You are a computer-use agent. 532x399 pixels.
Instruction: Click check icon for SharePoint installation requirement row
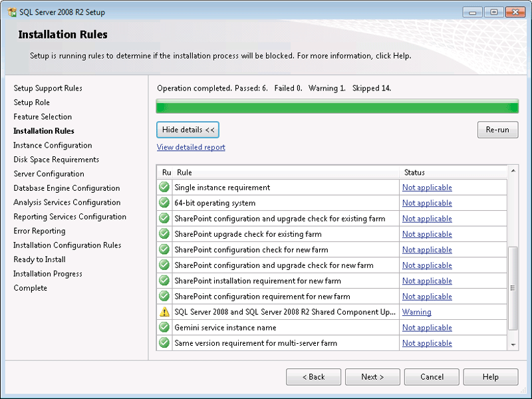(164, 281)
